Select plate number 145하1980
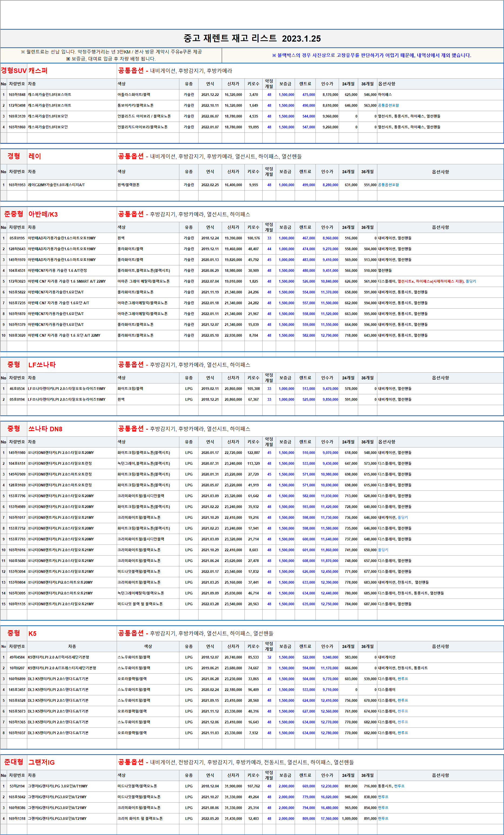This screenshot has height=835, width=504. coord(17,453)
